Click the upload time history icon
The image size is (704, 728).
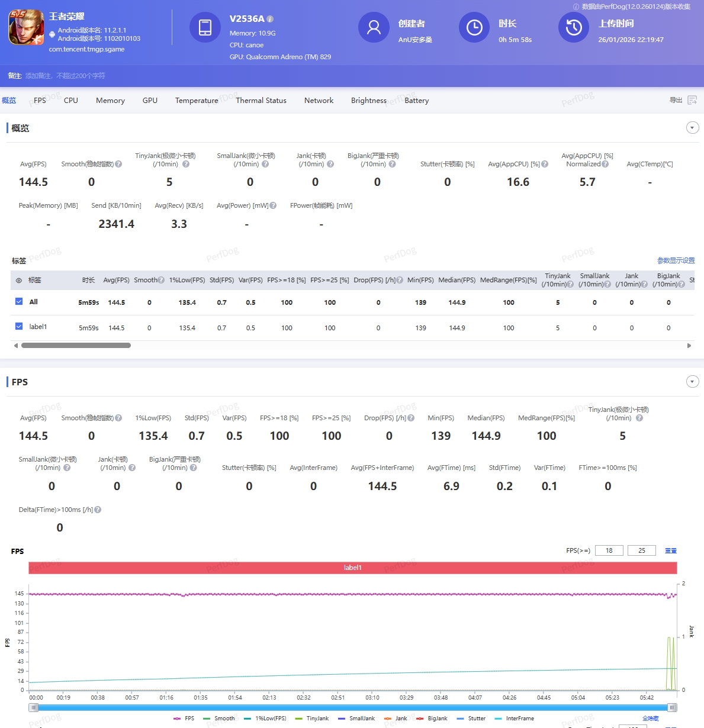click(x=574, y=27)
